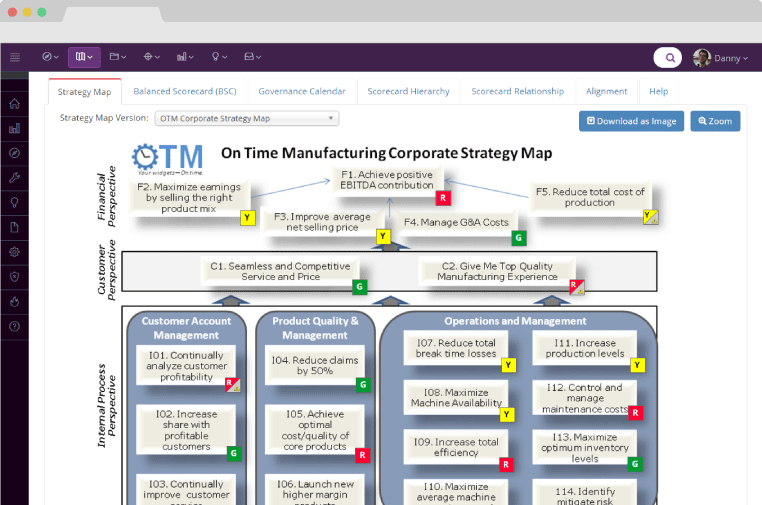Image resolution: width=762 pixels, height=505 pixels.
Task: Expand the map icon dropdown in the top bar
Action: click(84, 57)
